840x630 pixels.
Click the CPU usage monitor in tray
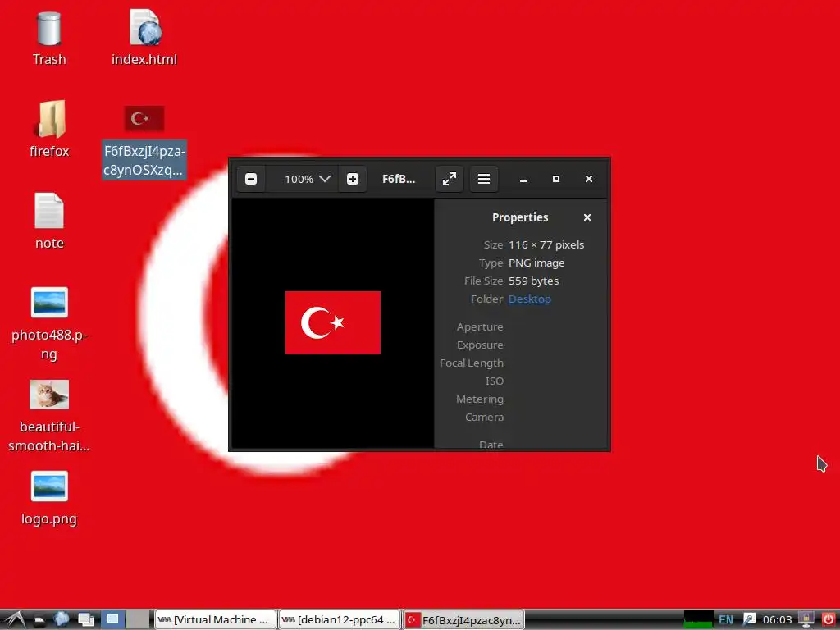698,620
